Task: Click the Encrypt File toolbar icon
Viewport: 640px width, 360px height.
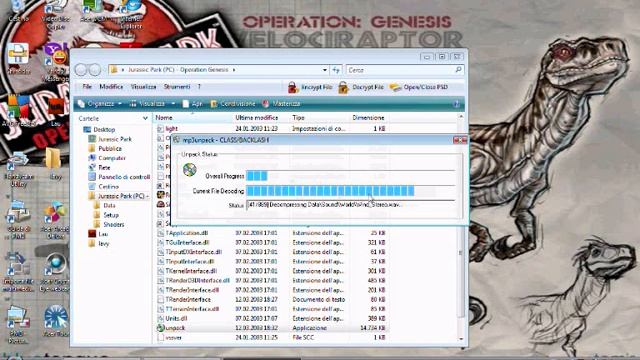Action: tap(293, 87)
